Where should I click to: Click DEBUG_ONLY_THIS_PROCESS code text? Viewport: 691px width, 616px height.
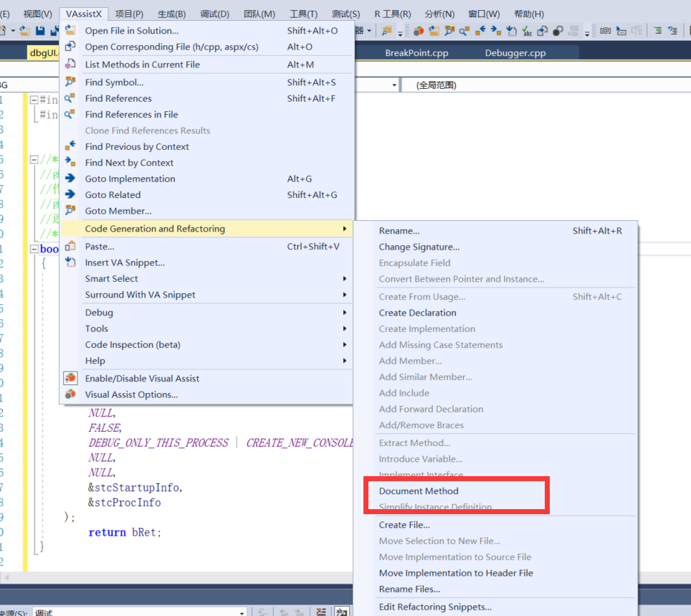pyautogui.click(x=158, y=442)
